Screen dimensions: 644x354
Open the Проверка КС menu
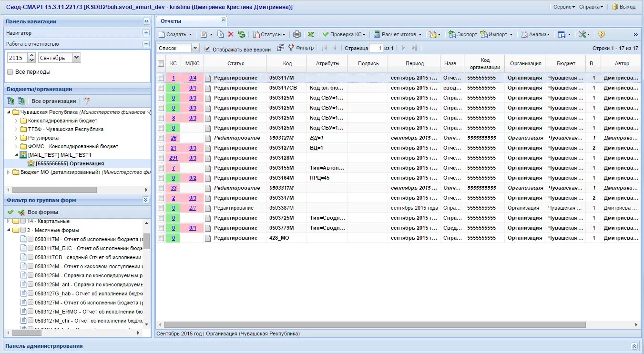click(x=344, y=34)
